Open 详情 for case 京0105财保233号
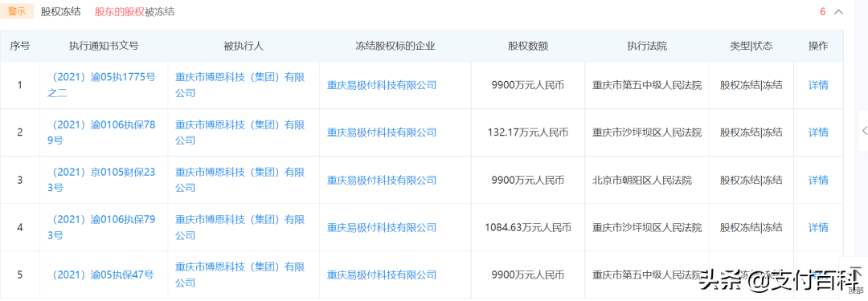 (x=818, y=180)
